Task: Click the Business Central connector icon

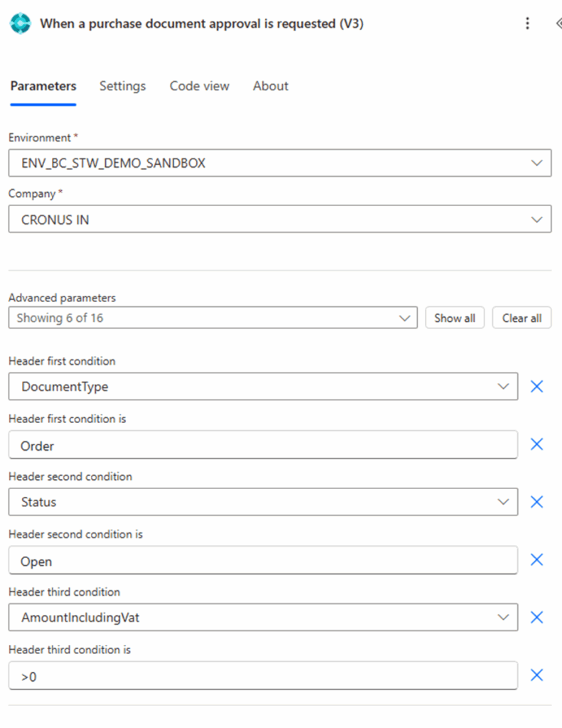Action: [20, 23]
